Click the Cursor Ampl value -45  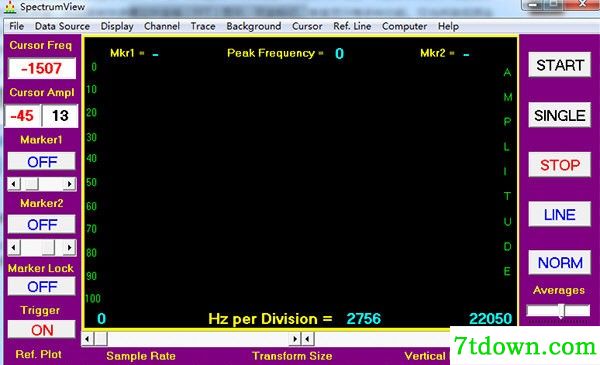[23, 116]
